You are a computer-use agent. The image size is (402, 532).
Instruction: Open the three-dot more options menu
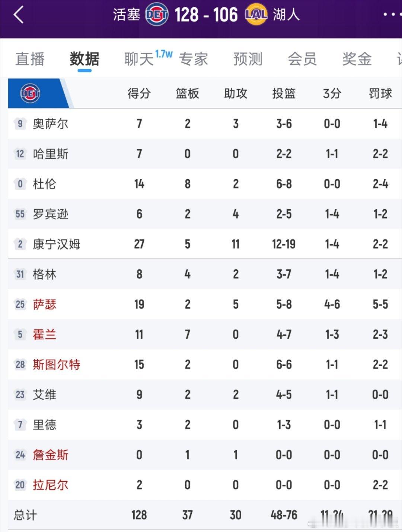392,15
